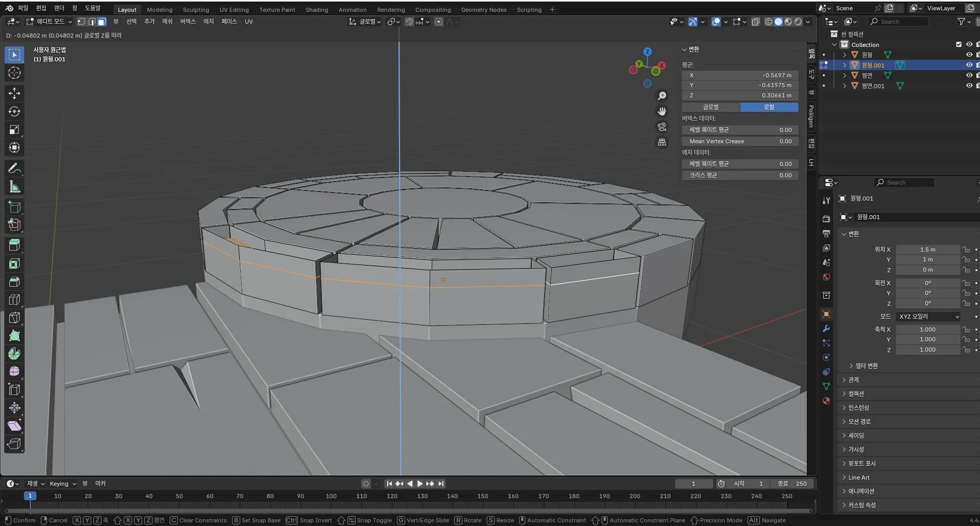Click the 위치 X 1.5 m field
Image resolution: width=980 pixels, height=526 pixels.
927,250
